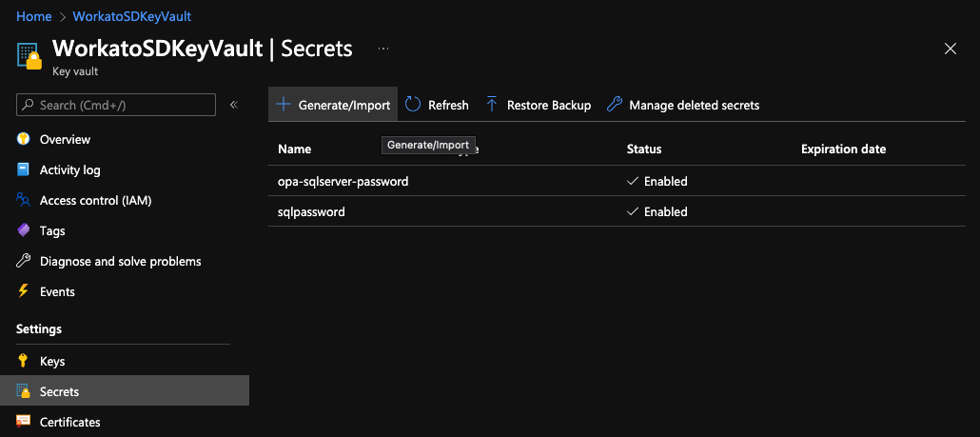Click the Restore Backup up-arrow icon
The width and height of the screenshot is (980, 437).
pyautogui.click(x=492, y=105)
